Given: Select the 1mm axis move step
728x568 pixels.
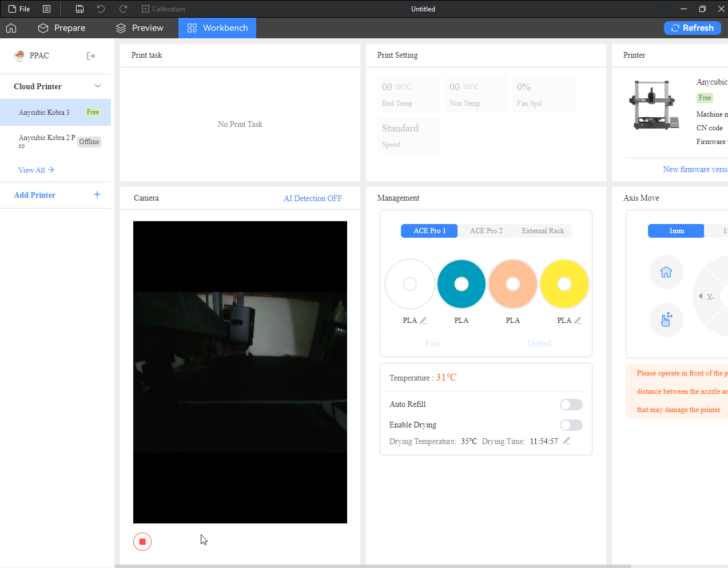Looking at the screenshot, I should [677, 231].
